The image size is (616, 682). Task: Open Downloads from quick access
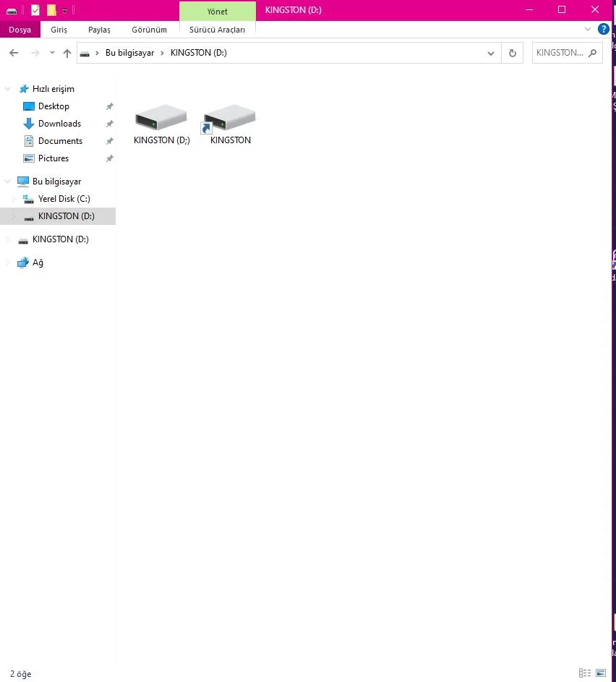(x=59, y=124)
